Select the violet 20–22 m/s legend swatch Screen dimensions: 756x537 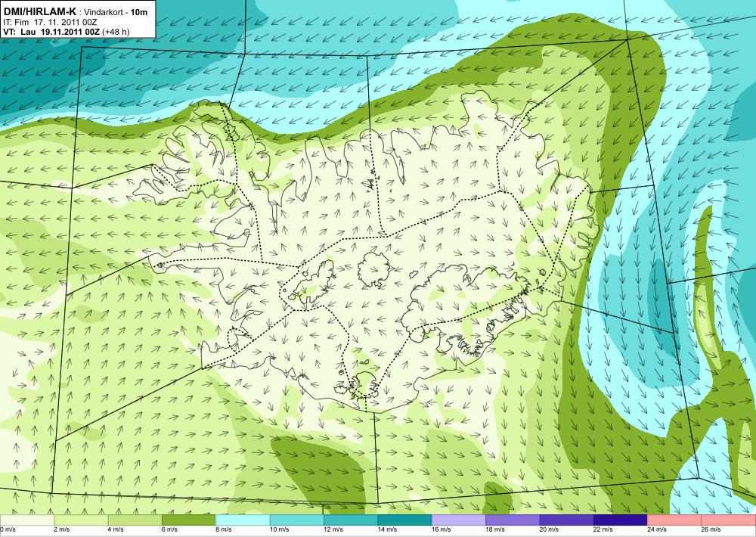[567, 520]
